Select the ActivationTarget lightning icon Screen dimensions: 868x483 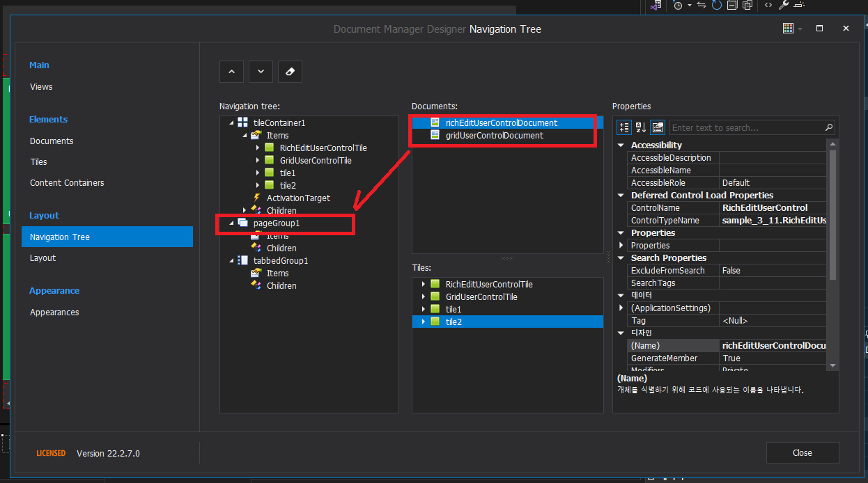point(256,198)
